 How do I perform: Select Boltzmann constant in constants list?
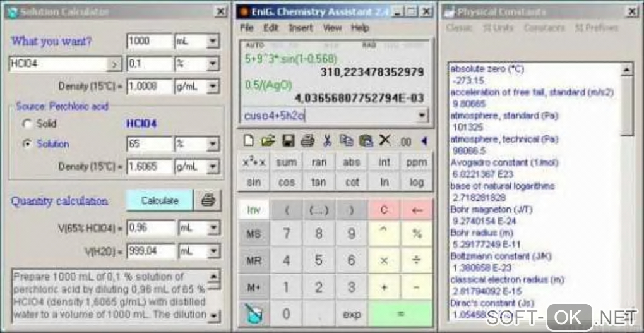(x=501, y=256)
